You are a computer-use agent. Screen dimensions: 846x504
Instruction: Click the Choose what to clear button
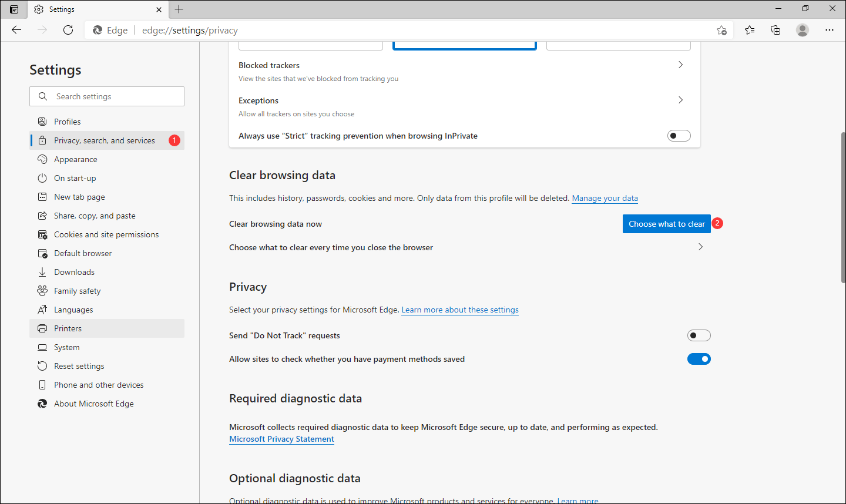666,223
